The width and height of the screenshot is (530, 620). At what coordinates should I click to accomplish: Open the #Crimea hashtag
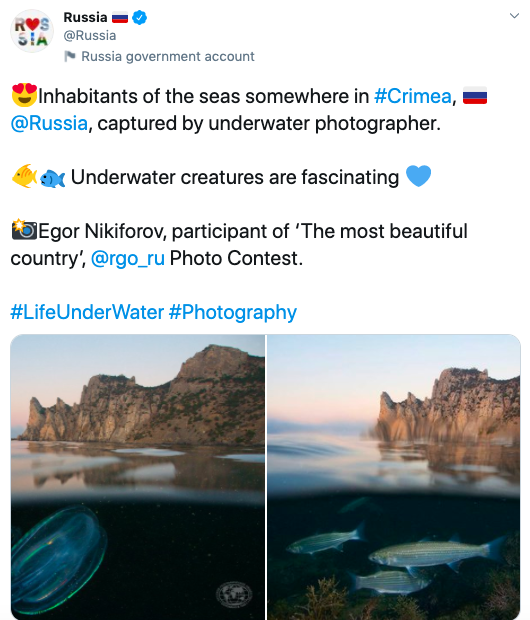[x=413, y=96]
